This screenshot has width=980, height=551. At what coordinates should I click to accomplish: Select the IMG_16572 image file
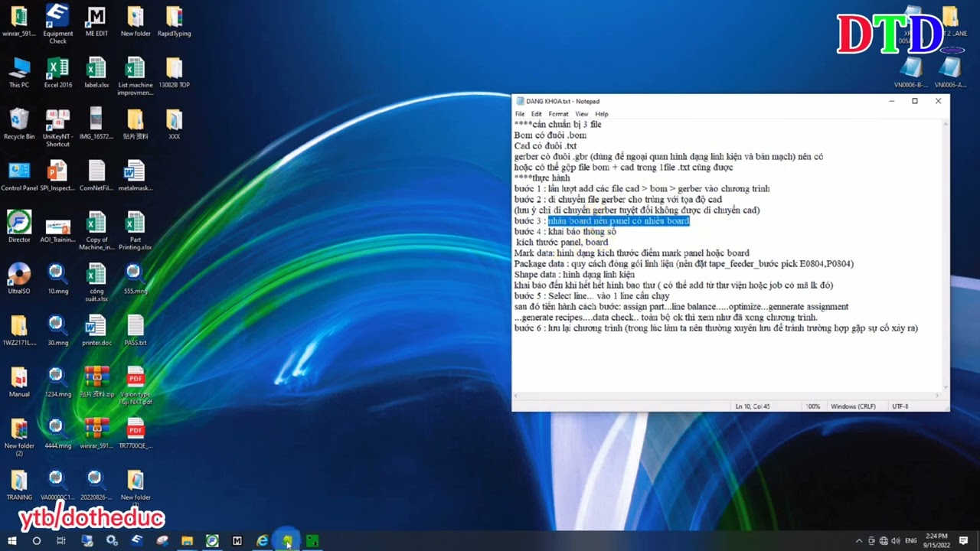(x=96, y=124)
